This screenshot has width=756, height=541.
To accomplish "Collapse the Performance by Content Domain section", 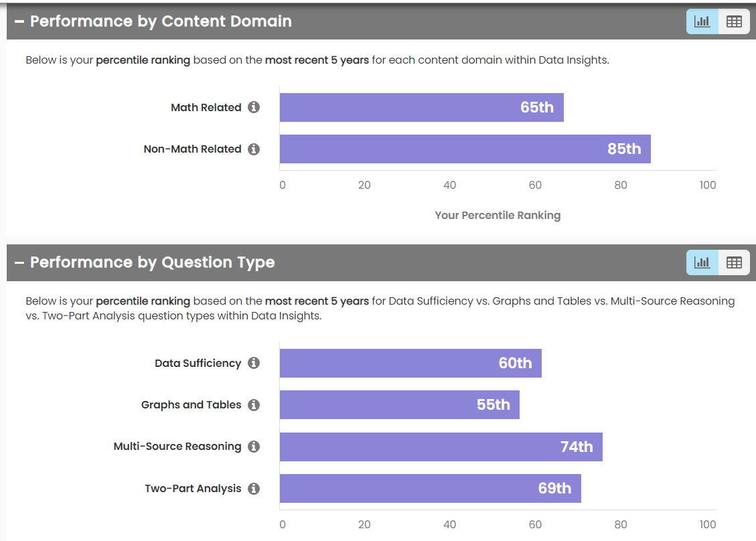I will click(19, 21).
